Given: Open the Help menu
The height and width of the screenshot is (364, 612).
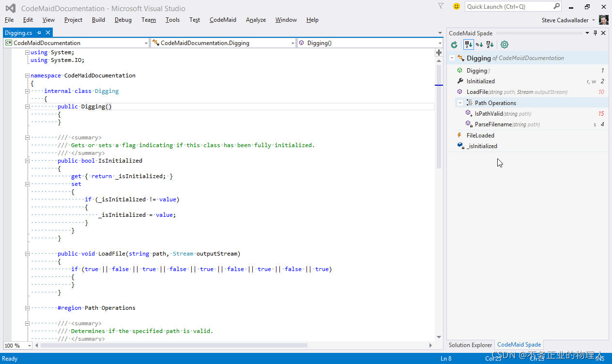Looking at the screenshot, I should coord(312,20).
